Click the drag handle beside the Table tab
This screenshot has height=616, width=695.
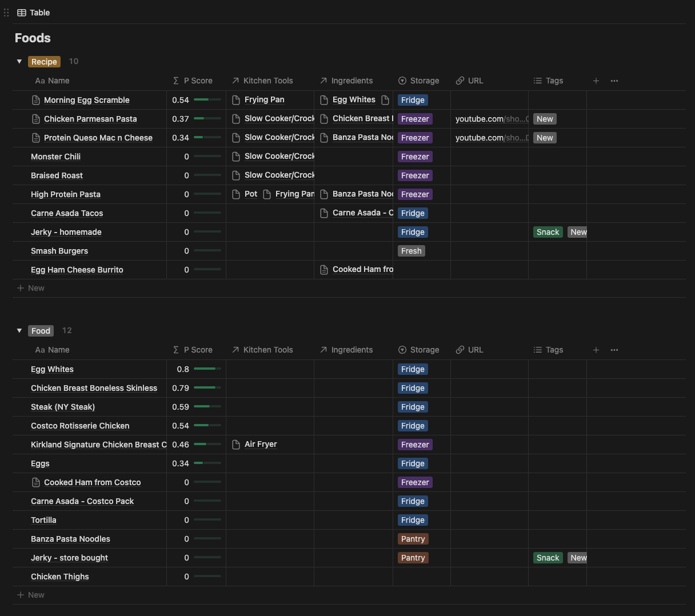[x=6, y=13]
